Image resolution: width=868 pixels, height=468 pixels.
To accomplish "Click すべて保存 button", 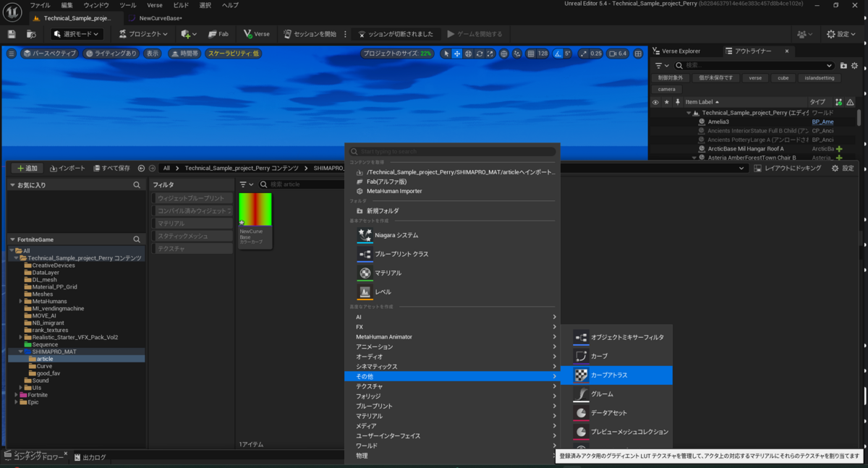I will 111,168.
